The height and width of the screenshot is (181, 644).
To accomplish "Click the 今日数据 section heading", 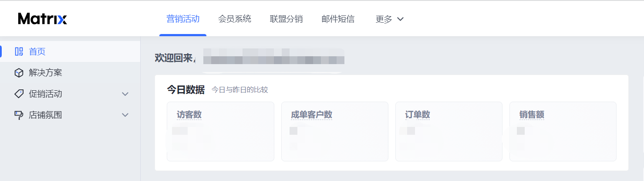I will (185, 90).
